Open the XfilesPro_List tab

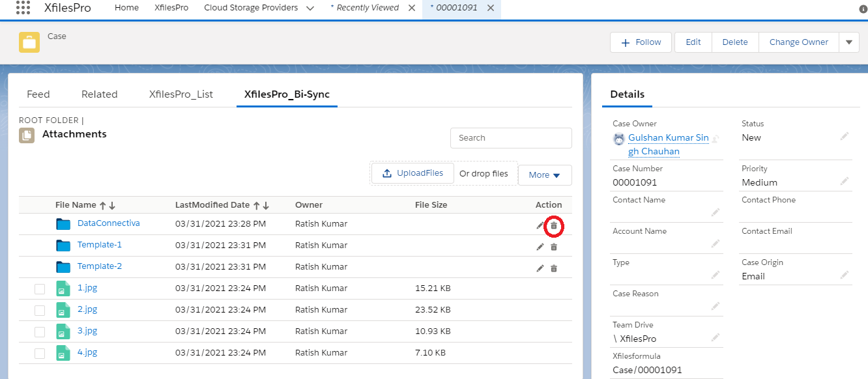181,94
